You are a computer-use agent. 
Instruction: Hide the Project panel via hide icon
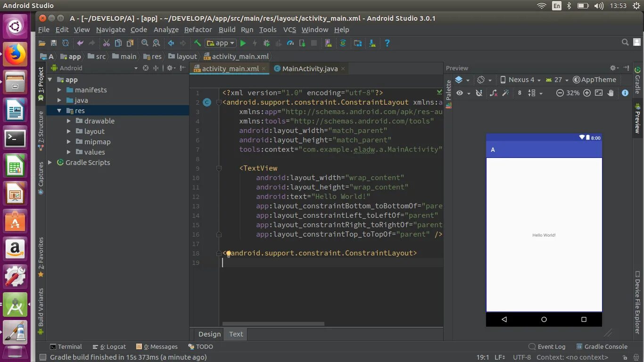click(182, 68)
